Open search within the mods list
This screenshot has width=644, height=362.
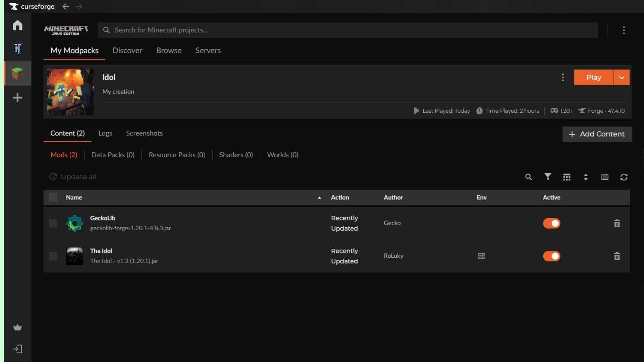click(529, 177)
